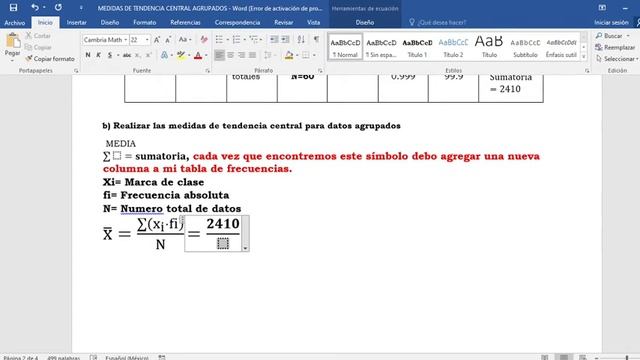
Task: Switch to the Referencias tab
Action: [185, 22]
